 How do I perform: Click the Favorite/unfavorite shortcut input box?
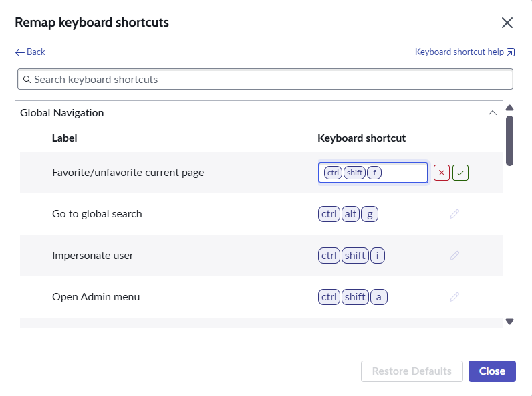coord(373,173)
